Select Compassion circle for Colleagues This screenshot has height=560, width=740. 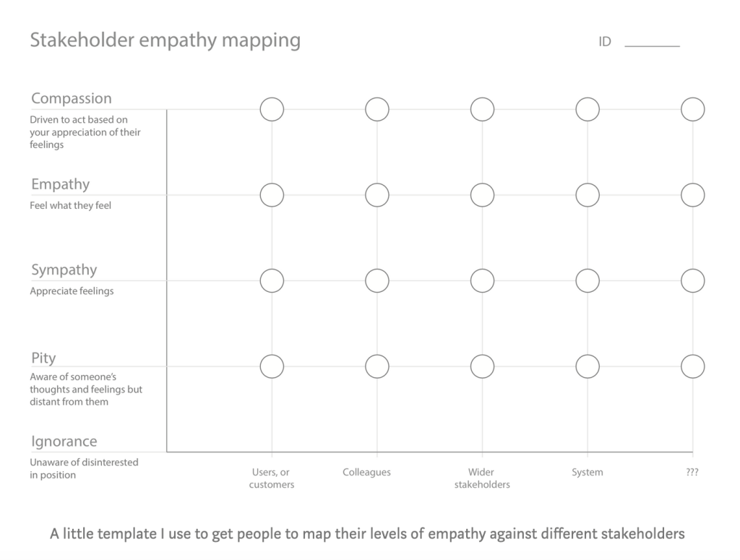[x=377, y=110]
